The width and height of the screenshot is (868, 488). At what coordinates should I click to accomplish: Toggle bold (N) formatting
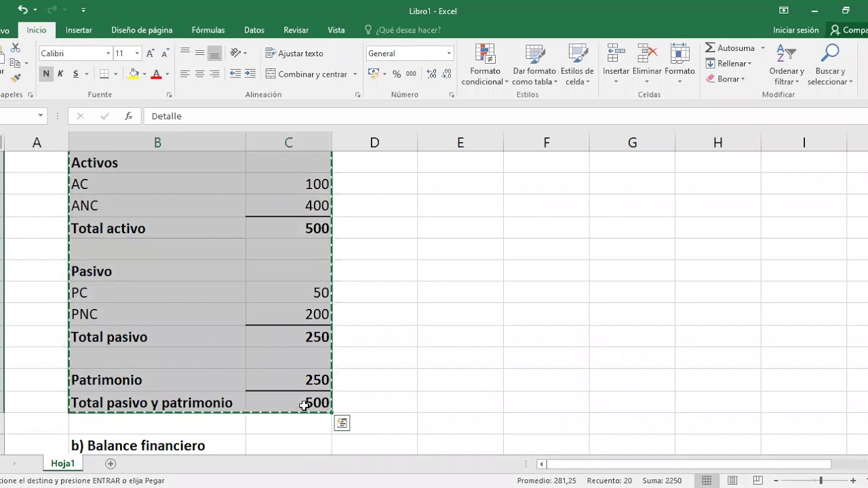coord(46,74)
